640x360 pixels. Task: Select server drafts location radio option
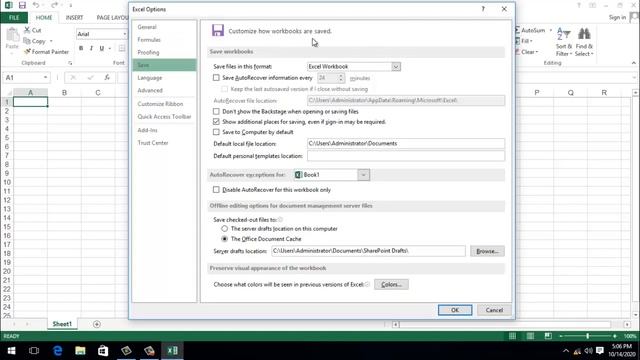click(224, 229)
